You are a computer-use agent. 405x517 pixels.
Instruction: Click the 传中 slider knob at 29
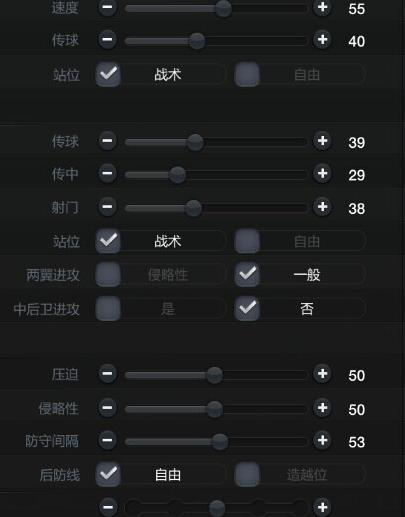point(178,175)
